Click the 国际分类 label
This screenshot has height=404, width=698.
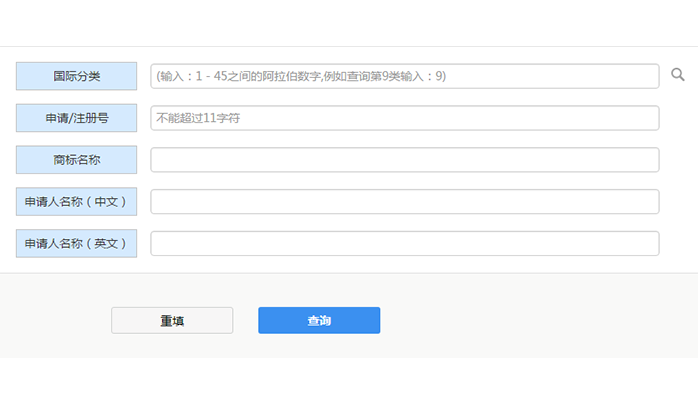coord(77,76)
